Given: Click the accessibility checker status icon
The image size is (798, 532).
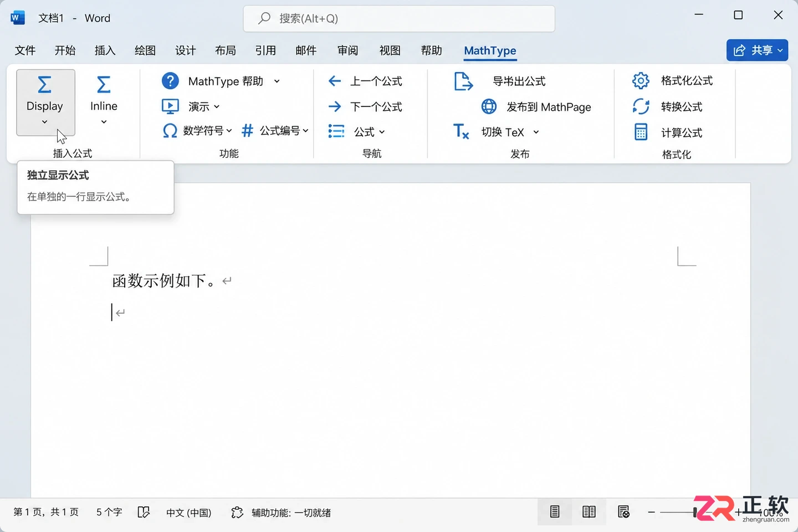Looking at the screenshot, I should [x=237, y=512].
